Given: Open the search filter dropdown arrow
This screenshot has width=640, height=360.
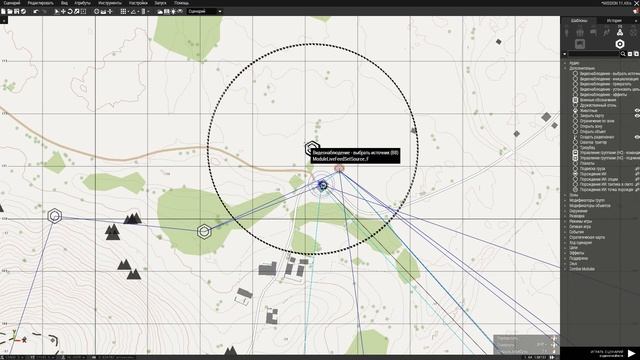Looking at the screenshot, I should (564, 54).
